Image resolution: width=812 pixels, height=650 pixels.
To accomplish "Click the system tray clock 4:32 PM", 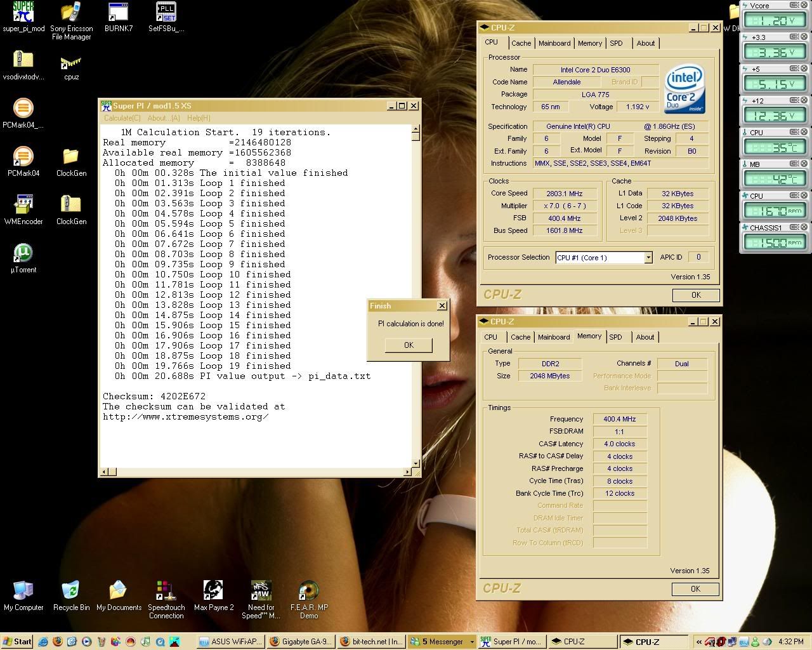I will coord(790,642).
